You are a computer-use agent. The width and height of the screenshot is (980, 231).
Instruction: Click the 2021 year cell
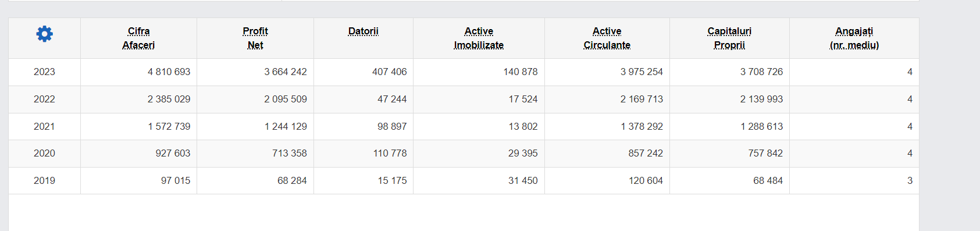pos(44,126)
